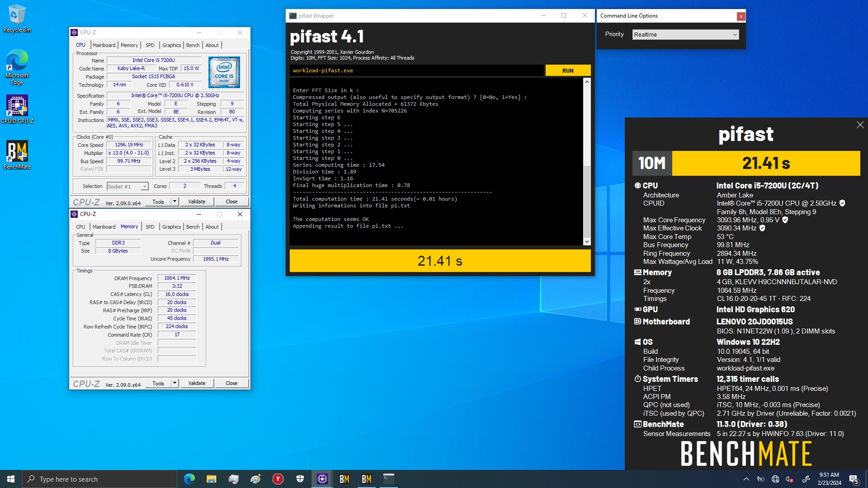This screenshot has height=488, width=868.
Task: Click Tools button in lower CPU-Z
Action: coord(158,383)
